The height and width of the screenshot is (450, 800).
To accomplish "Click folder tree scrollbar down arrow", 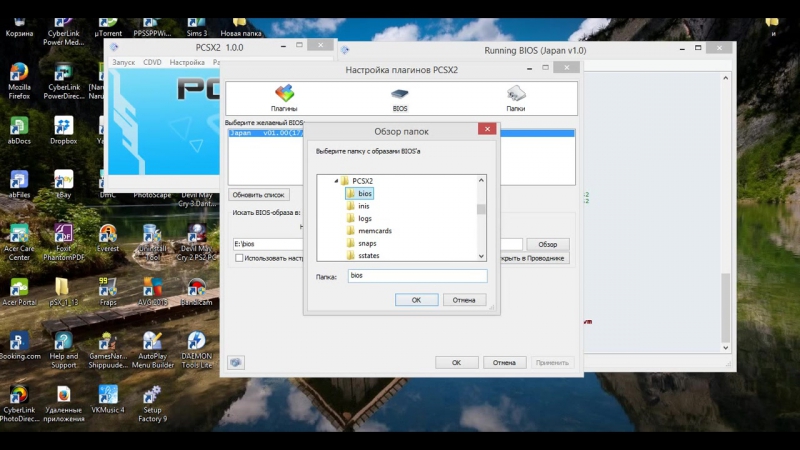I will pos(481,255).
